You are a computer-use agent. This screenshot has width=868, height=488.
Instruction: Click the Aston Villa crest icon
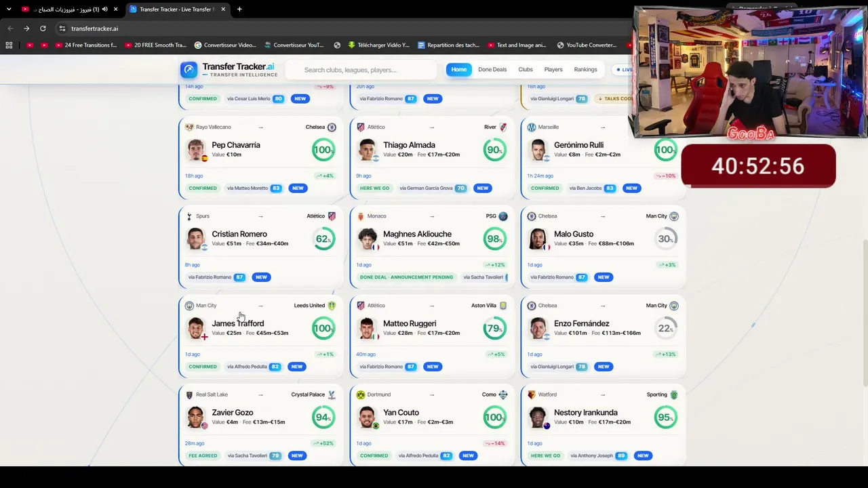503,306
